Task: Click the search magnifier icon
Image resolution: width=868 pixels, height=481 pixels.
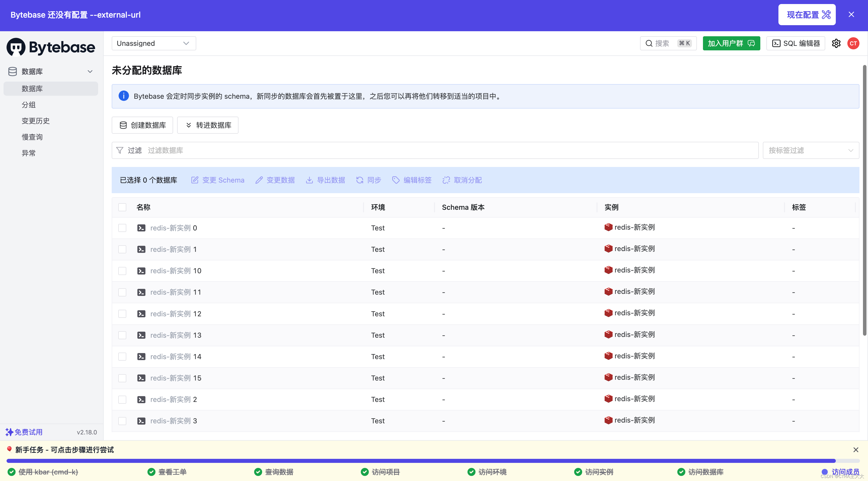Action: [649, 43]
